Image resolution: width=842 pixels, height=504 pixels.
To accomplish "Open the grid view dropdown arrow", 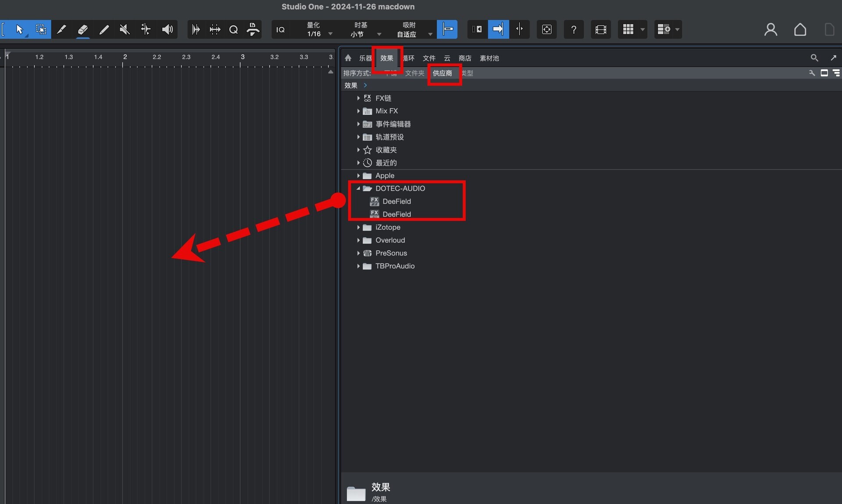I will click(x=642, y=29).
